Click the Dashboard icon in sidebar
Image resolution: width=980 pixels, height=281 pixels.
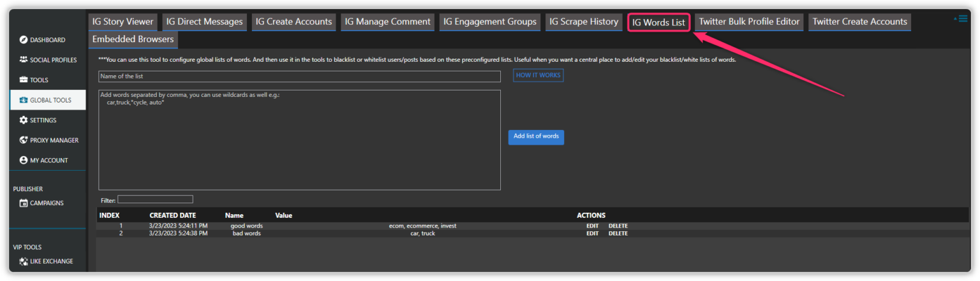coord(24,40)
